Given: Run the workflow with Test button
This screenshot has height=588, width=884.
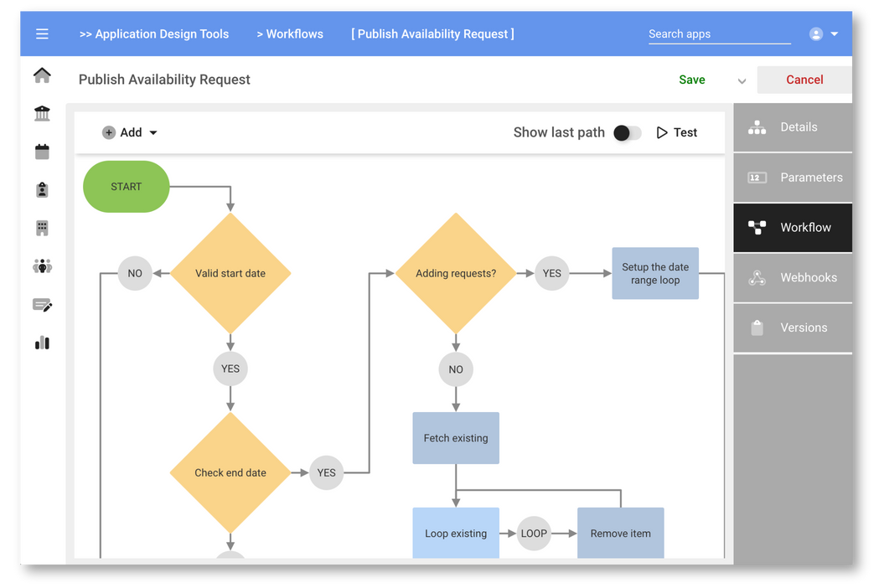Looking at the screenshot, I should click(677, 132).
